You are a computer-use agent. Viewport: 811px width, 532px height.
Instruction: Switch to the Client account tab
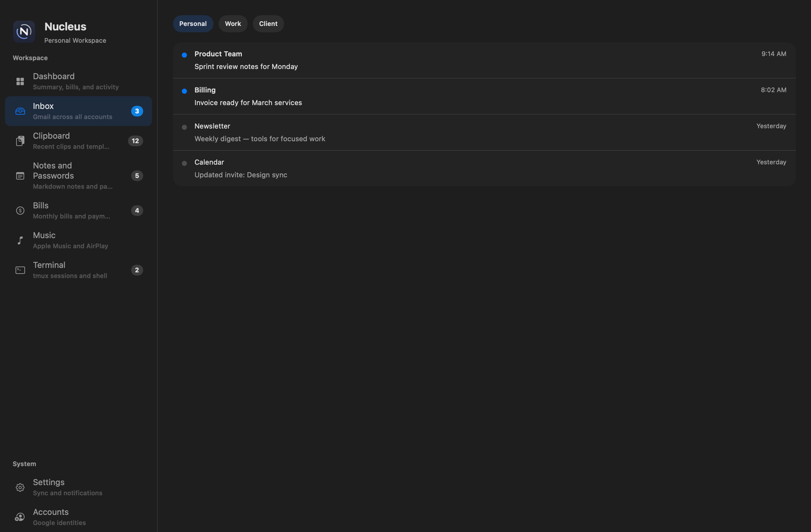click(268, 24)
